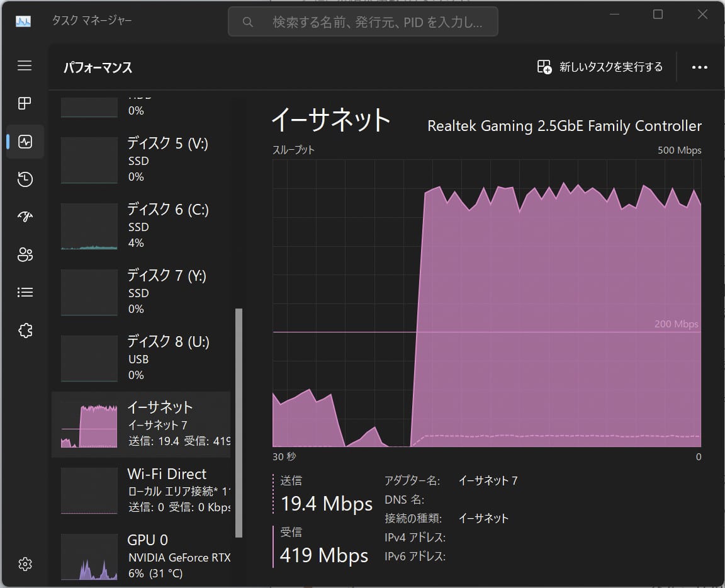Click the three-dot more options button
The width and height of the screenshot is (725, 588).
pos(699,67)
